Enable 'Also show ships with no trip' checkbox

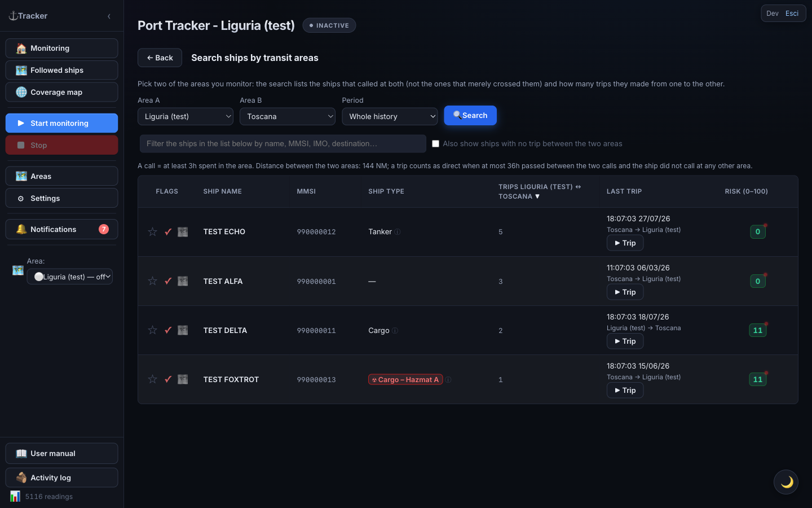(435, 144)
